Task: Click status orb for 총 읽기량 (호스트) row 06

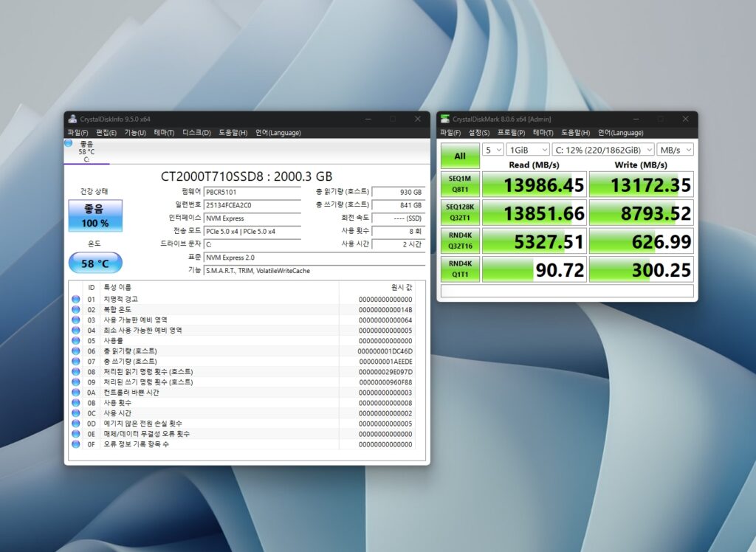Action: coord(76,351)
